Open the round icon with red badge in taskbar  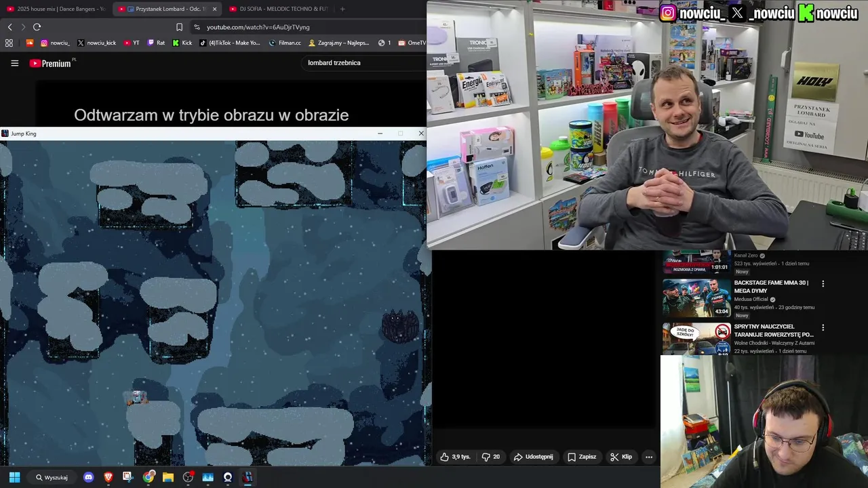click(x=188, y=477)
